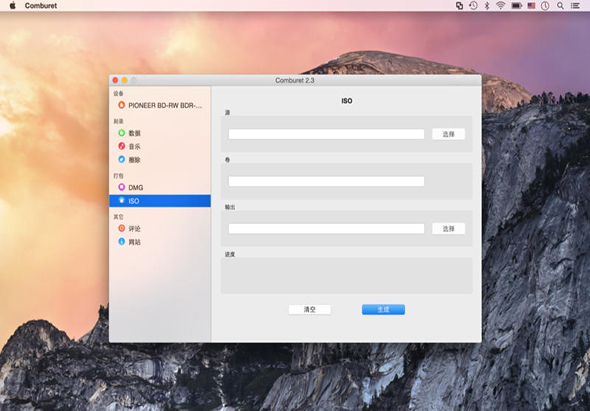Open Spotlight search magnifier
The width and height of the screenshot is (590, 411).
(560, 6)
